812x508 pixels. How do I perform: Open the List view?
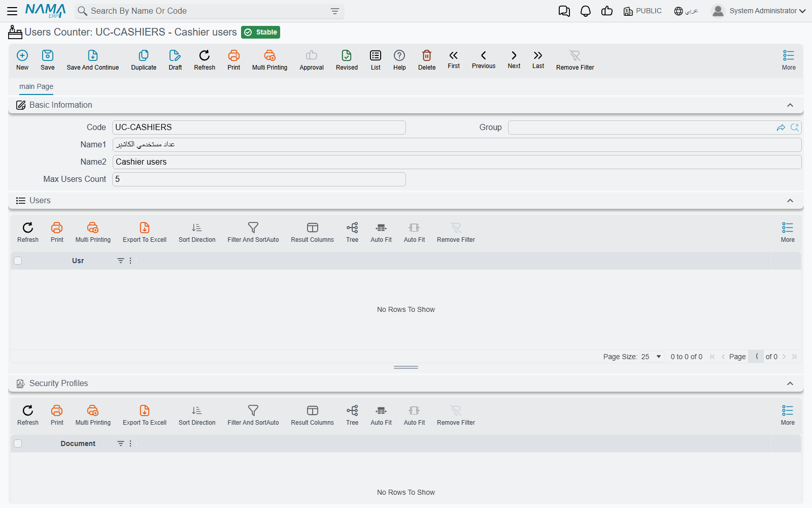click(x=376, y=60)
